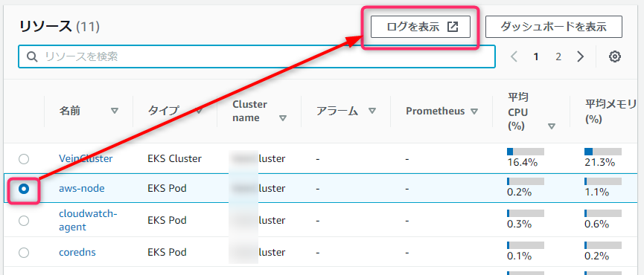644x275 pixels.
Task: Click 1.1% memory value of aws-node
Action: (597, 192)
